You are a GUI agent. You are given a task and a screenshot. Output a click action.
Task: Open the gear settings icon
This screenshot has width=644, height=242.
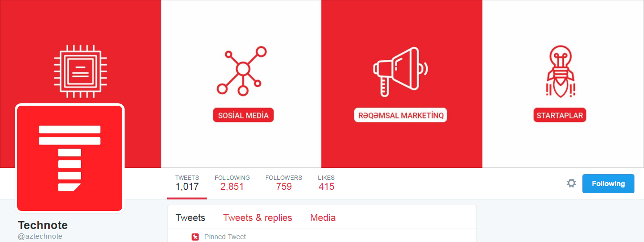pos(571,183)
